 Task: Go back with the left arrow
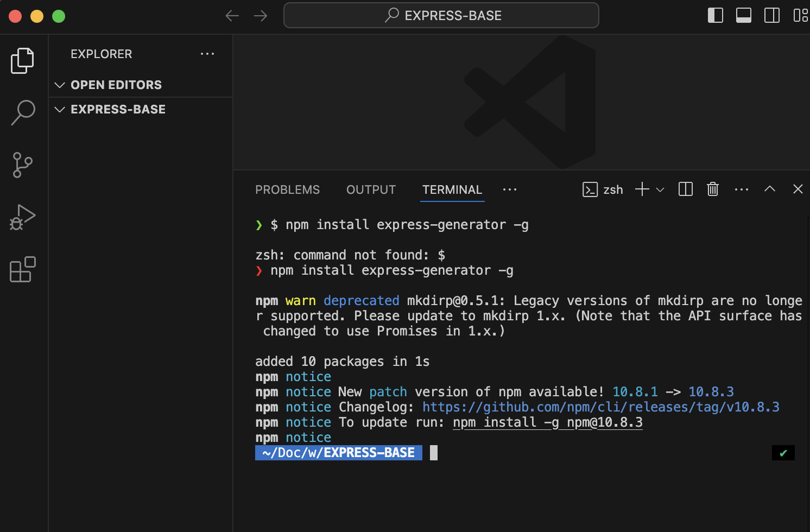232,16
